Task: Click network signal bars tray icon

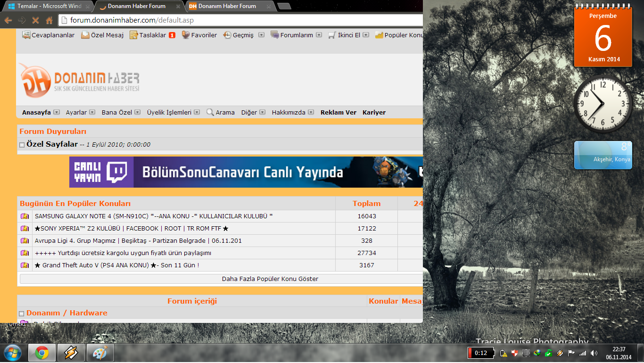Action: pyautogui.click(x=583, y=353)
